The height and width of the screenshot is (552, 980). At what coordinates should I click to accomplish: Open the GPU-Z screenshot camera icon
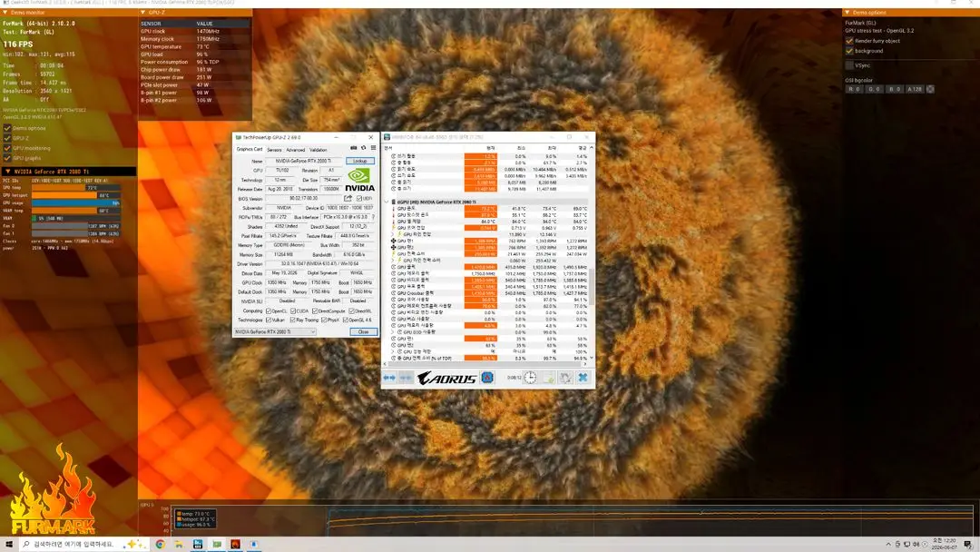[x=353, y=148]
